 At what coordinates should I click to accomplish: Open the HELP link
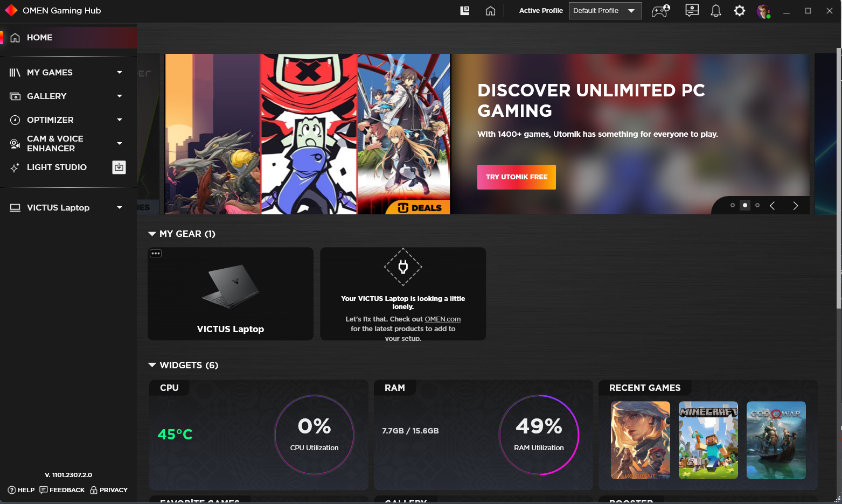(x=26, y=490)
